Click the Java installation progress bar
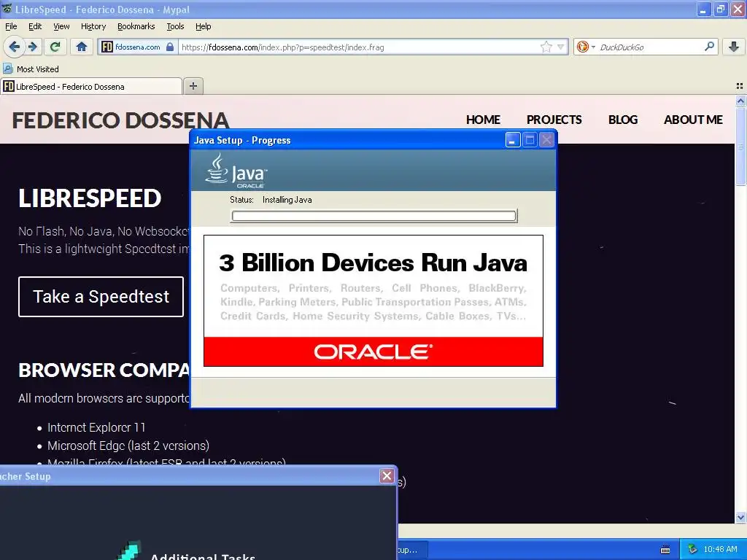Viewport: 747px width, 560px height. click(x=373, y=216)
